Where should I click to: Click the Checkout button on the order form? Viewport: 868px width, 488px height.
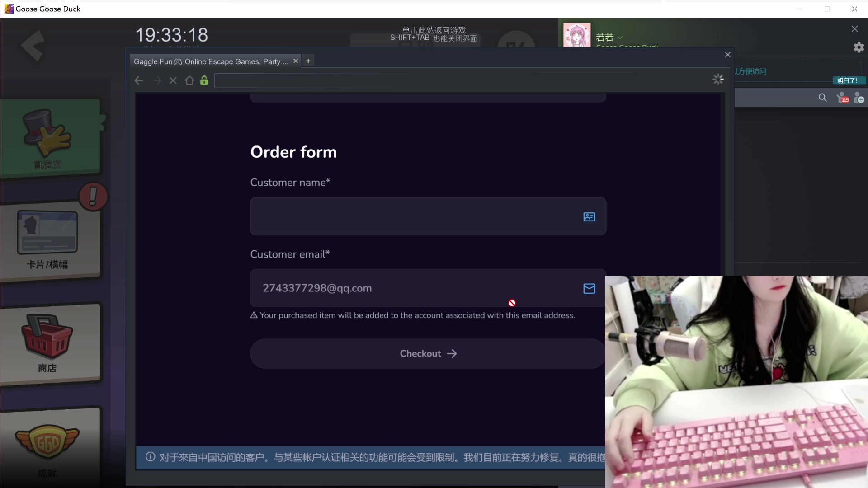pyautogui.click(x=427, y=353)
